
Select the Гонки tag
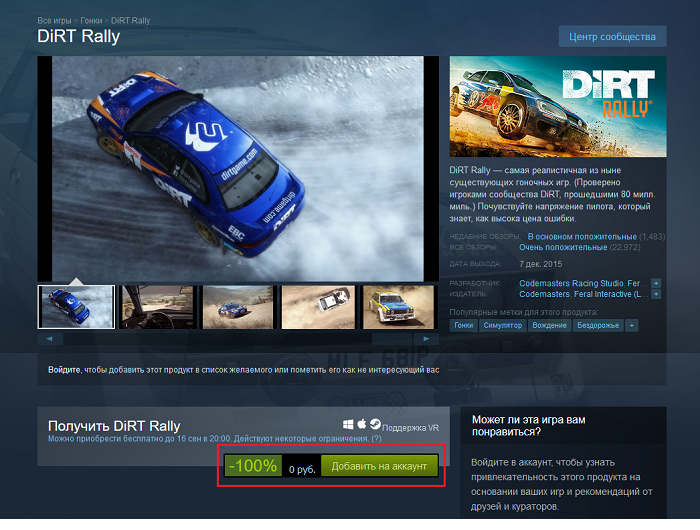pos(463,326)
